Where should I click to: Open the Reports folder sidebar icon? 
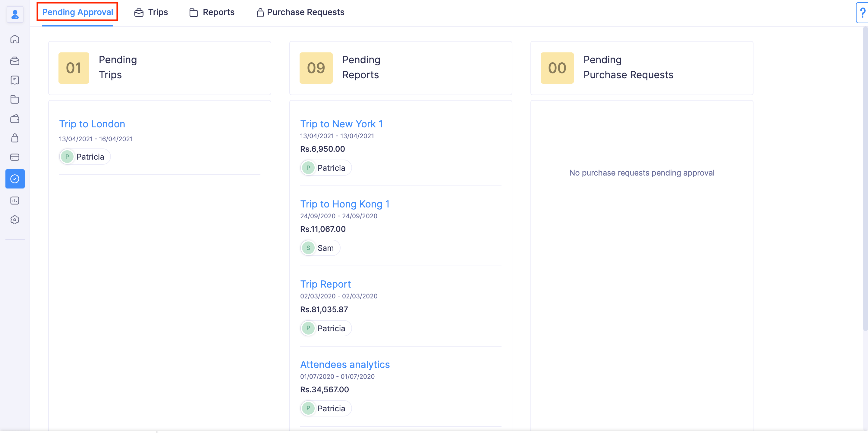pyautogui.click(x=15, y=99)
